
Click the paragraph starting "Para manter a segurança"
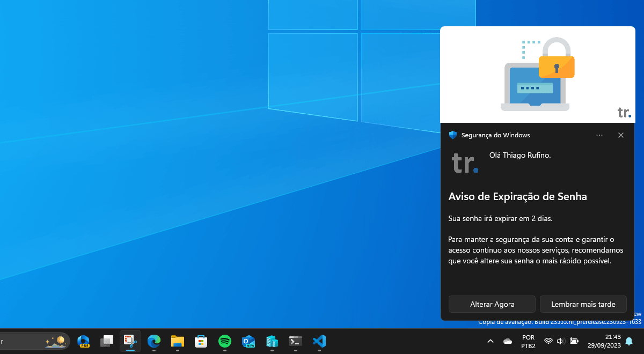536,250
